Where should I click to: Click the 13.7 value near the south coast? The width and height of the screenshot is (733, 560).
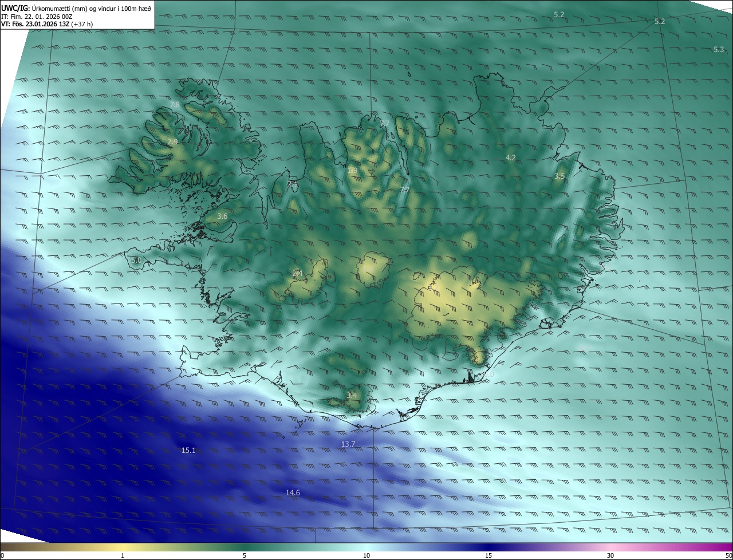point(348,444)
